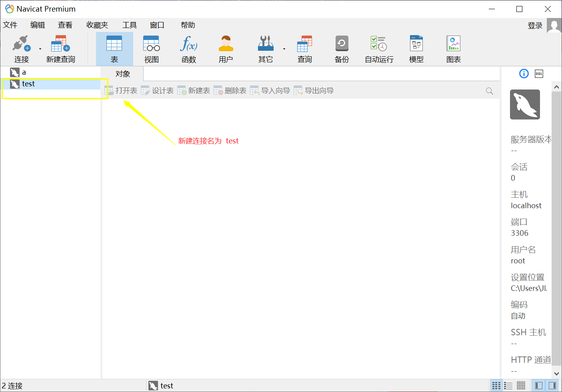The height and width of the screenshot is (392, 562).
Task: Click the 删除表 (Delete Table) button
Action: coord(230,91)
